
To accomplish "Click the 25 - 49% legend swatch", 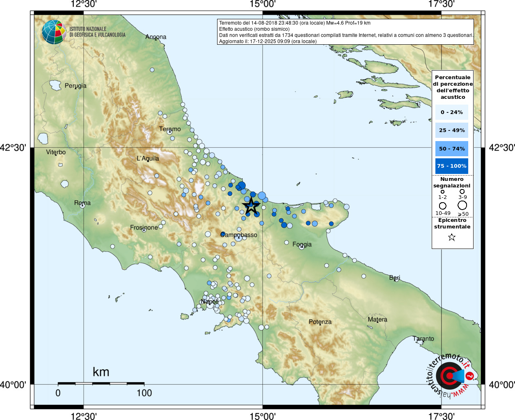I will (x=451, y=130).
